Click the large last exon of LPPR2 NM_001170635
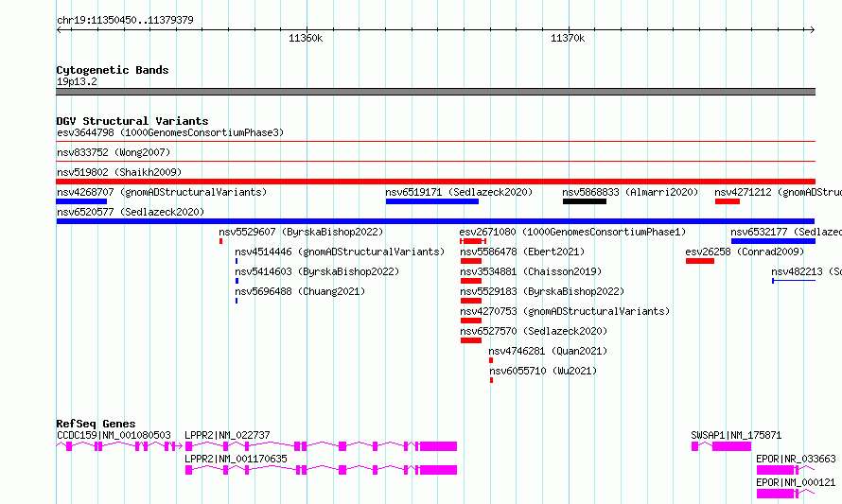The height and width of the screenshot is (504, 842). click(x=438, y=470)
